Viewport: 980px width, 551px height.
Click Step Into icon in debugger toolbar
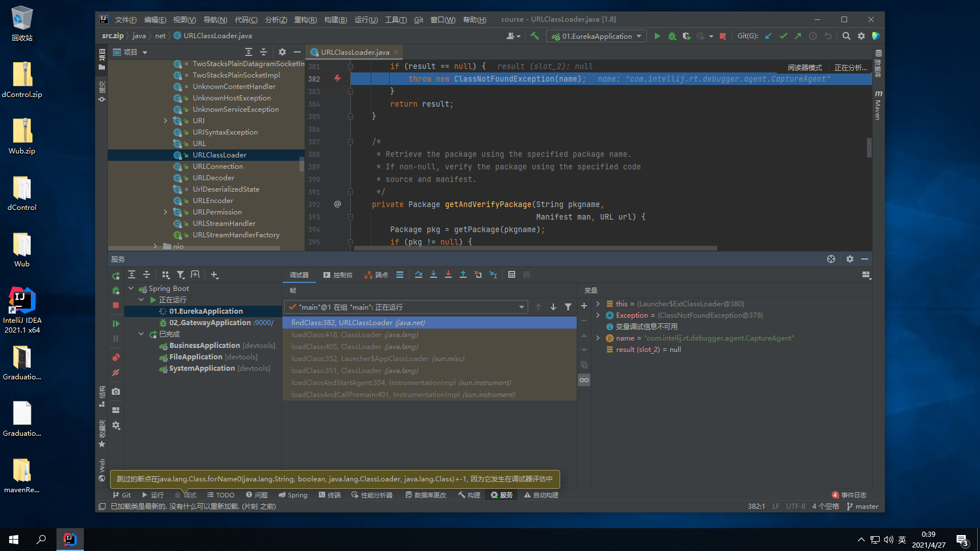[434, 274]
